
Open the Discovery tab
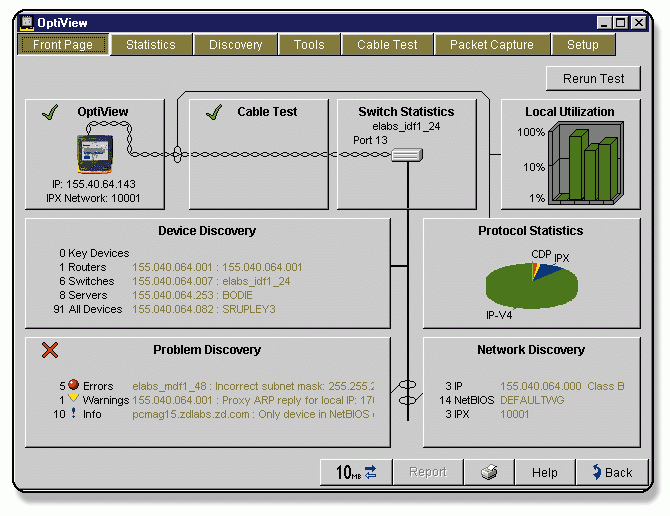[x=235, y=45]
